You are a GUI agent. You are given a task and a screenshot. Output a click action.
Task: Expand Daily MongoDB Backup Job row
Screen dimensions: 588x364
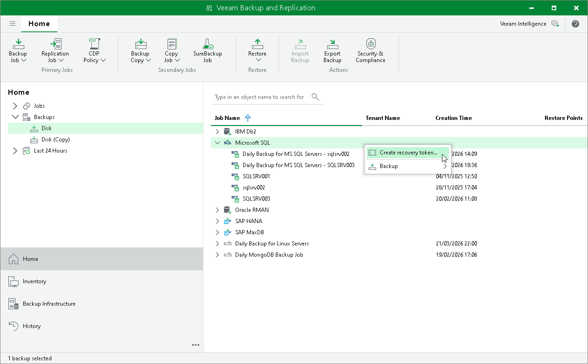pyautogui.click(x=217, y=255)
